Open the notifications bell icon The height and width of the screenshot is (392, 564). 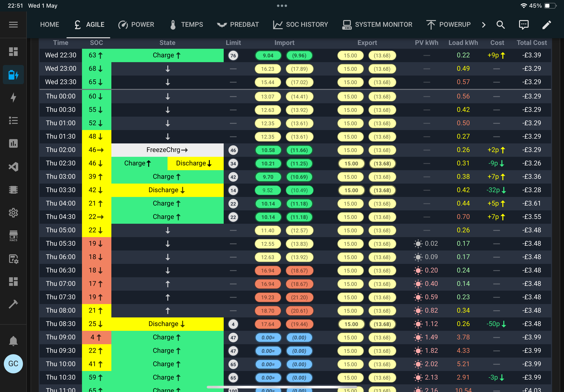(x=13, y=341)
